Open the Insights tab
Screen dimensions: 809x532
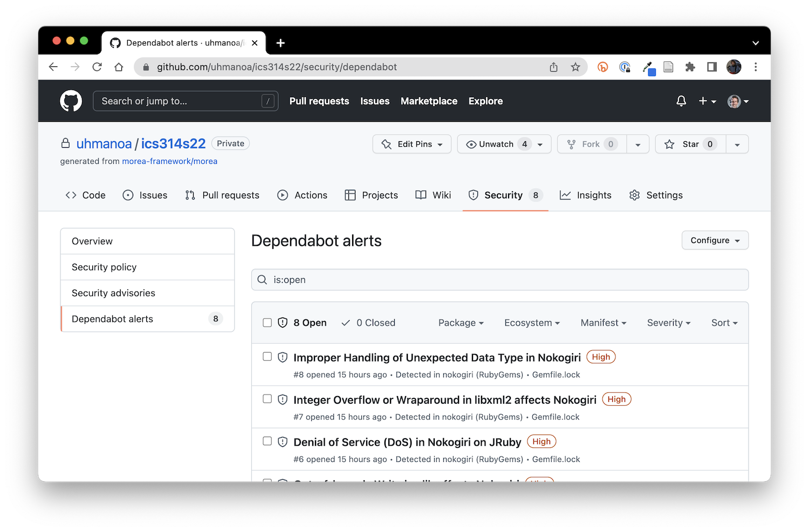[586, 195]
